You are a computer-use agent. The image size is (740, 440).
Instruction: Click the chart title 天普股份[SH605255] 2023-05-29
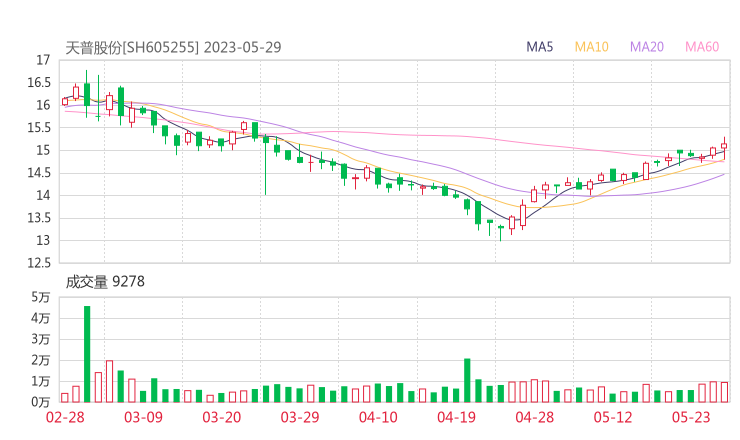pos(173,47)
